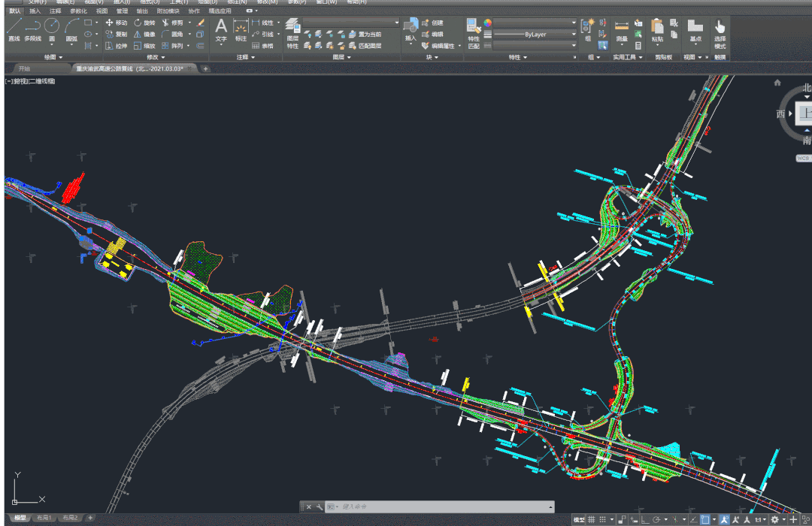Click the Base point (基点) view icon

point(695,29)
